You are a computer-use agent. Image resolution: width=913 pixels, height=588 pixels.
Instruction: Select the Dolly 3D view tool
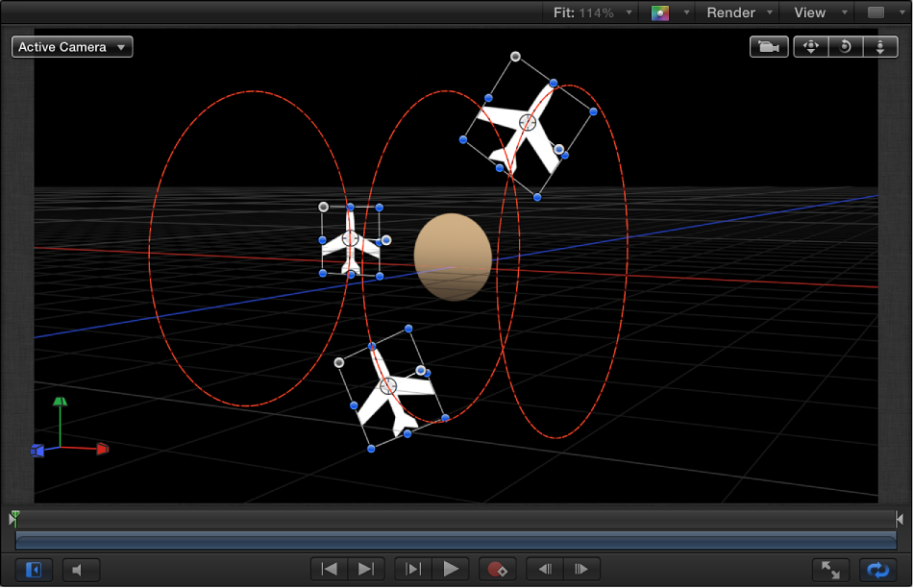881,46
